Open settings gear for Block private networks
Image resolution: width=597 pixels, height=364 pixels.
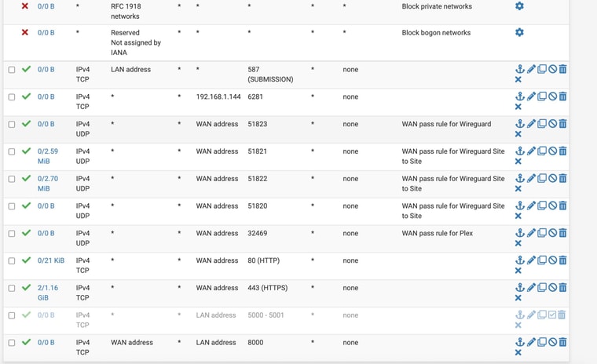point(519,6)
